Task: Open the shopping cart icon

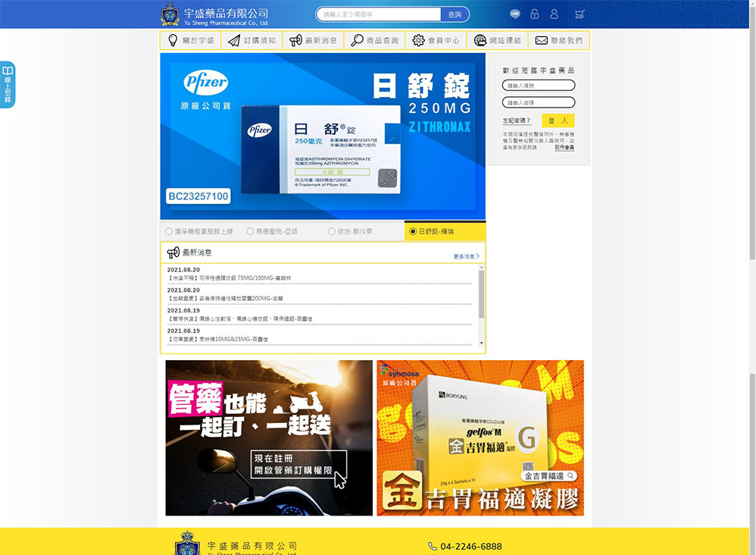Action: pos(579,14)
